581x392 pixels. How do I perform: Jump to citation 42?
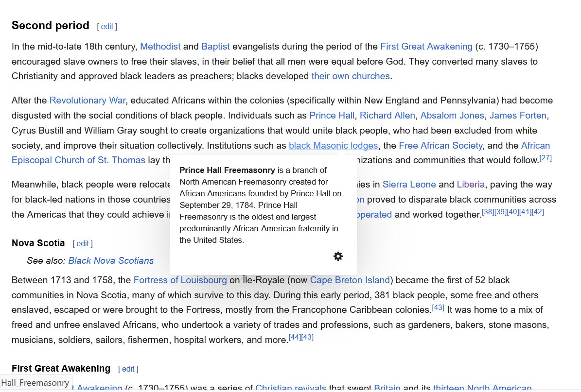pos(538,212)
